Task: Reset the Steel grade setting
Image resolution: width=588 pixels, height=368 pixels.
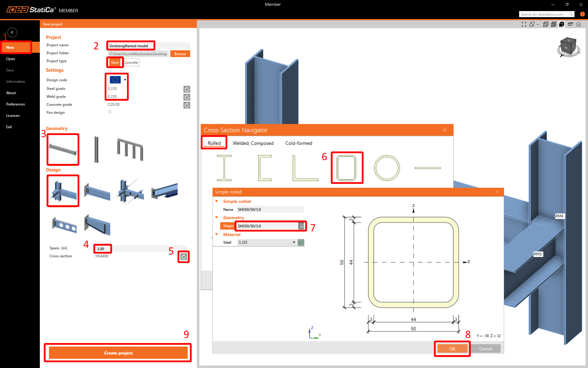Action: [187, 89]
